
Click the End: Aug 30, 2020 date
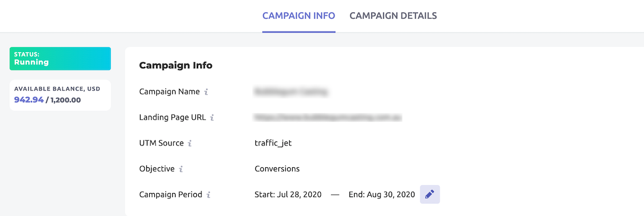(382, 195)
